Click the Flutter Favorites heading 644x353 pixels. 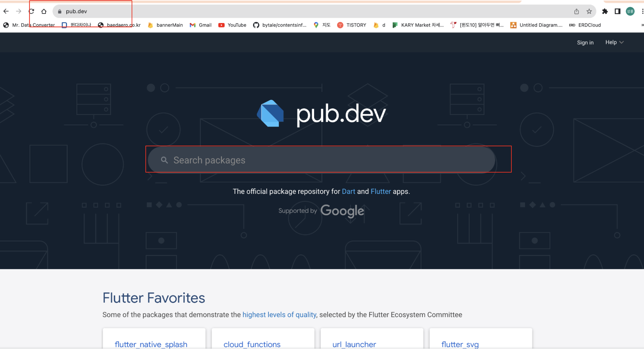pos(154,298)
